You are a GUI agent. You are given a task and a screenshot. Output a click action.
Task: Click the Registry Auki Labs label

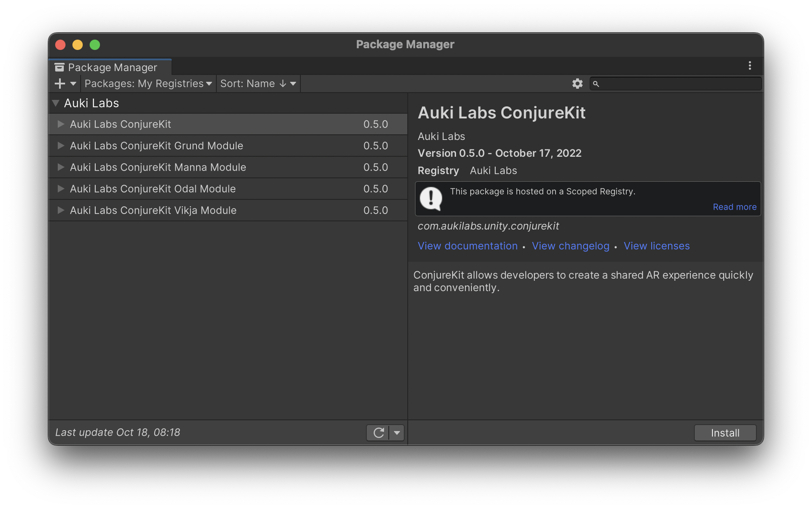467,171
